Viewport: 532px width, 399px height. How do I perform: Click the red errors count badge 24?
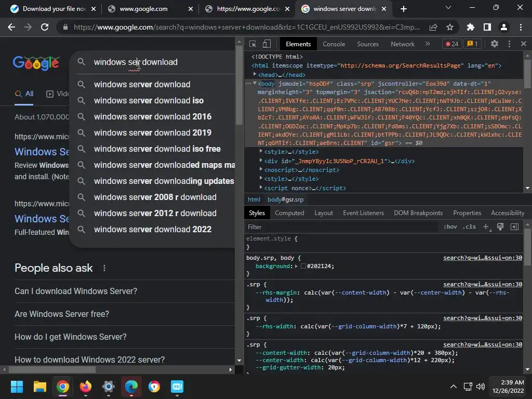pyautogui.click(x=452, y=44)
